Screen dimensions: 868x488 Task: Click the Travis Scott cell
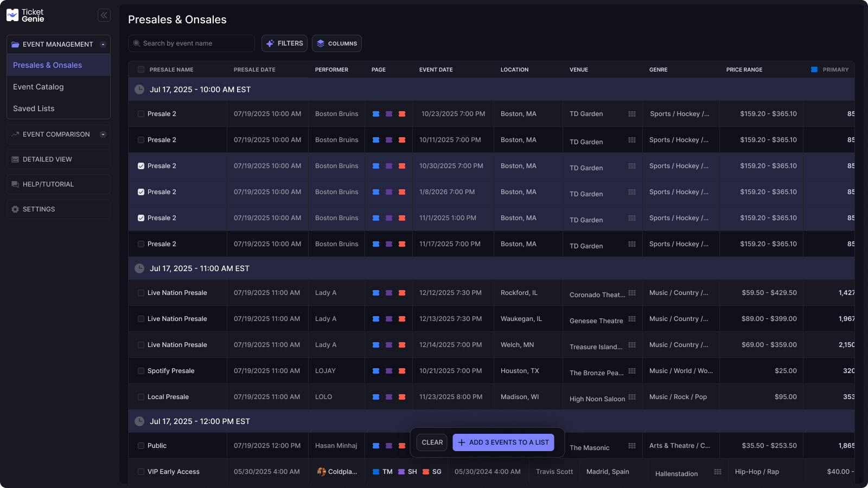click(554, 472)
